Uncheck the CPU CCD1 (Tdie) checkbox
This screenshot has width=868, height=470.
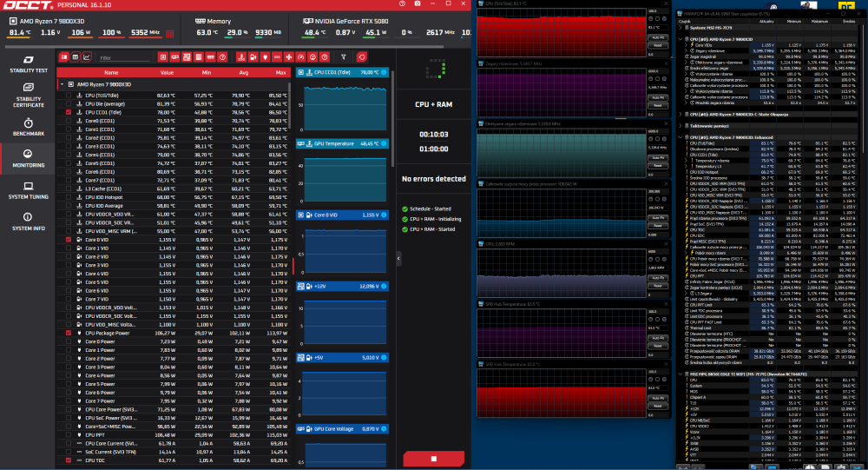[69, 112]
